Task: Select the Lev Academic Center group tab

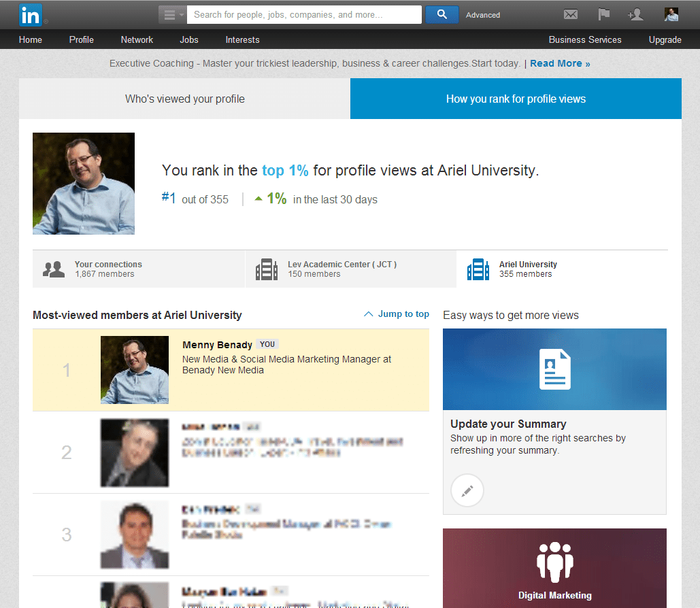Action: pyautogui.click(x=351, y=269)
